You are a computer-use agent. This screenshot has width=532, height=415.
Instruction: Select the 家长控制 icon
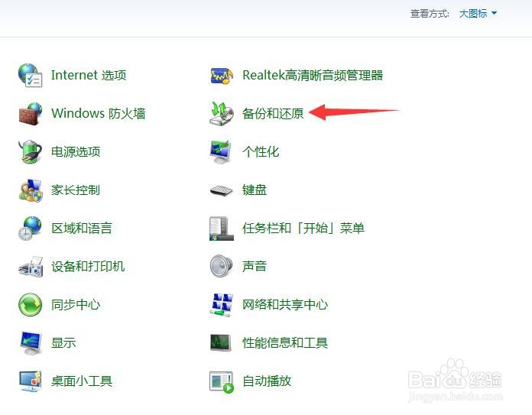tap(31, 190)
